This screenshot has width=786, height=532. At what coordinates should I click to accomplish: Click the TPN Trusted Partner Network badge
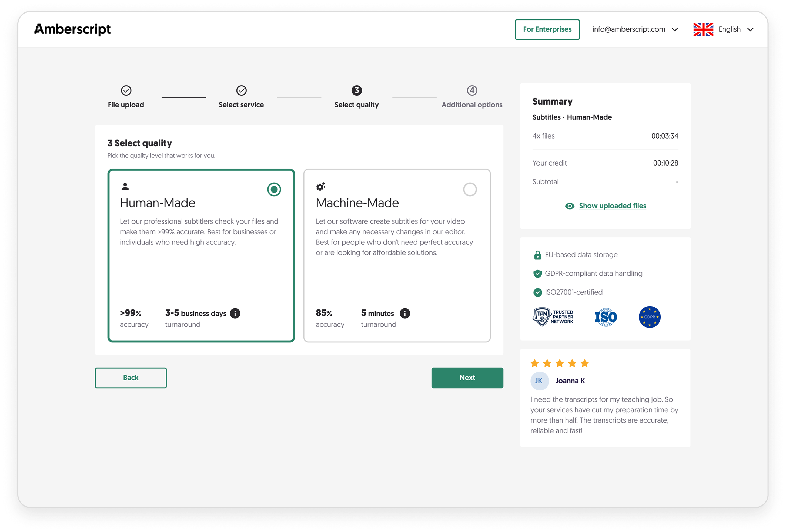pyautogui.click(x=553, y=317)
